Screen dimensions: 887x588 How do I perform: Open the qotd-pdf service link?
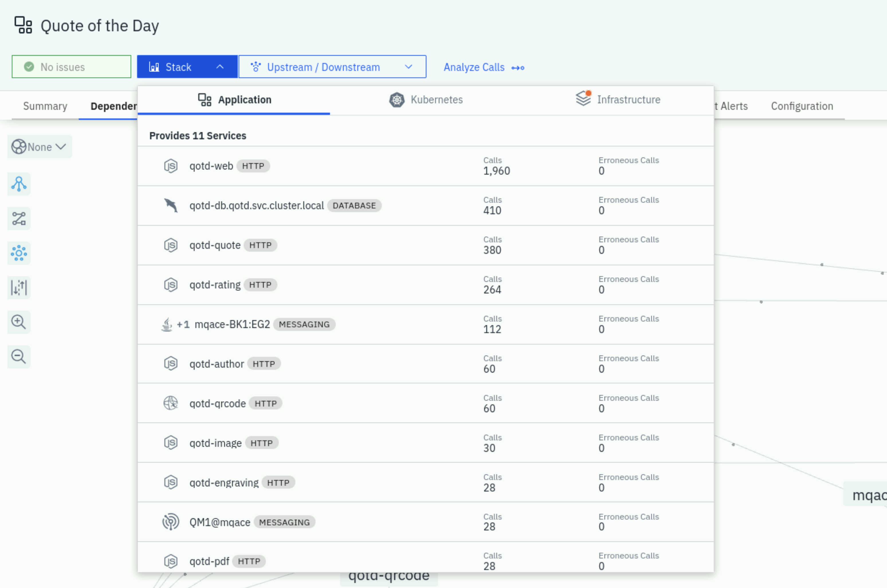tap(209, 561)
